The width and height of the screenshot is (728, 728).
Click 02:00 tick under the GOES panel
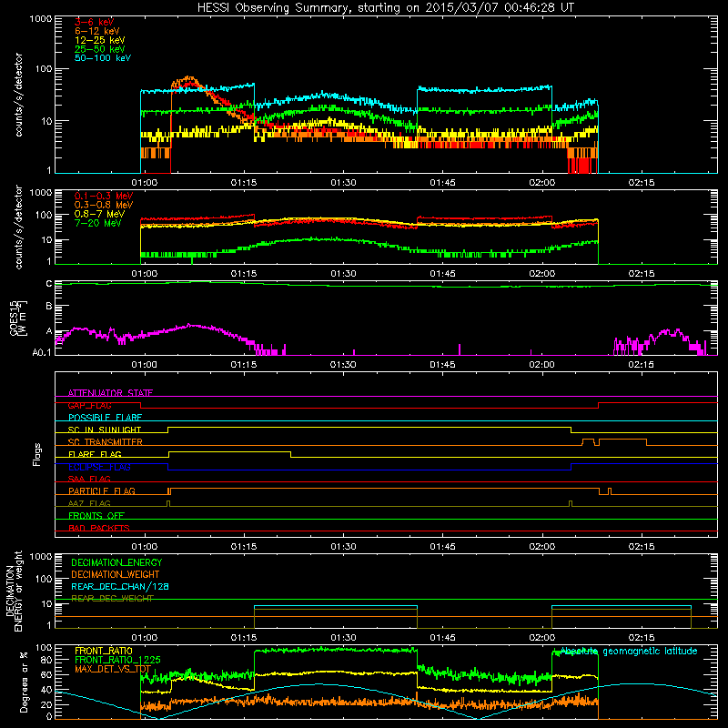(x=541, y=365)
